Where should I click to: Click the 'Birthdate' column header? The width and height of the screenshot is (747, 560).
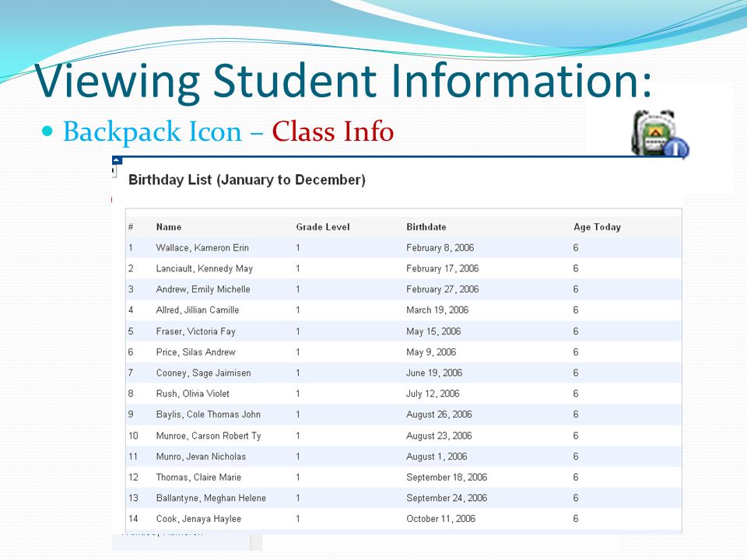click(426, 227)
